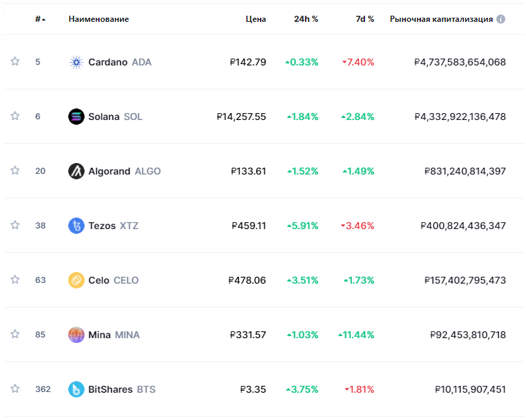Sort by Рыночная капитализация column header
526x420 pixels.
point(441,19)
